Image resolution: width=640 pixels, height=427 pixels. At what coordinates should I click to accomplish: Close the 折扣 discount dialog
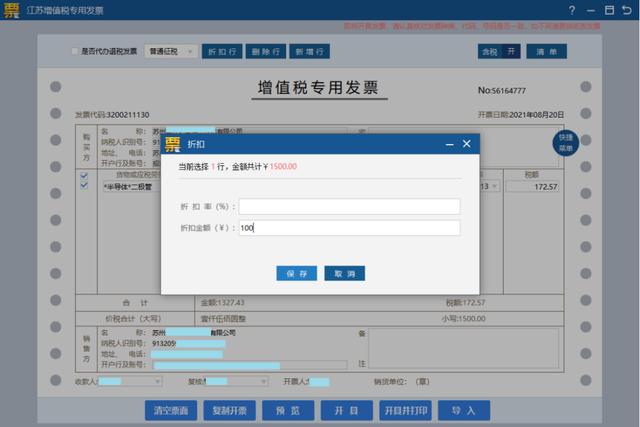[467, 144]
